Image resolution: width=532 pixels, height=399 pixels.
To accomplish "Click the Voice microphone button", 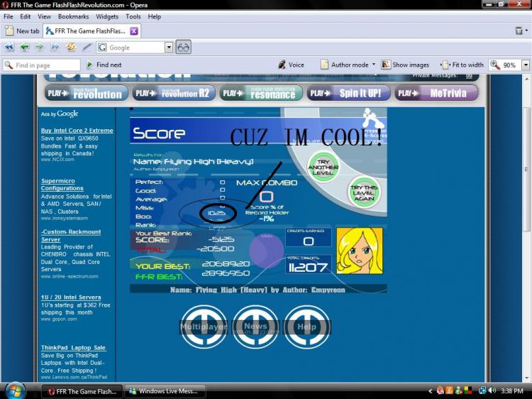I will tap(290, 65).
